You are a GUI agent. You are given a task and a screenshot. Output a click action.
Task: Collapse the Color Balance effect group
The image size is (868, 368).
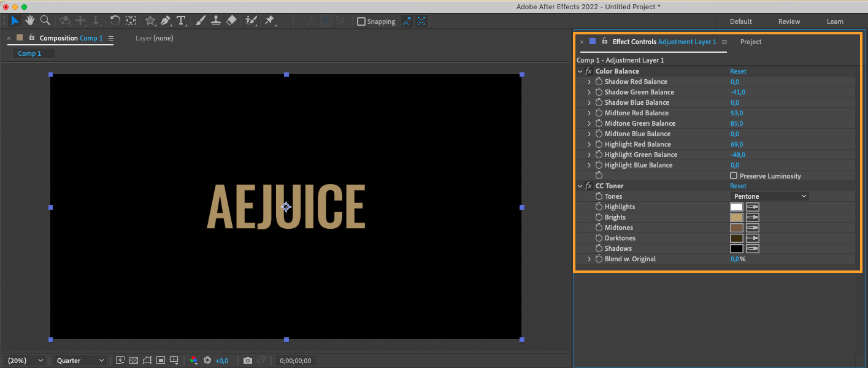(x=580, y=72)
